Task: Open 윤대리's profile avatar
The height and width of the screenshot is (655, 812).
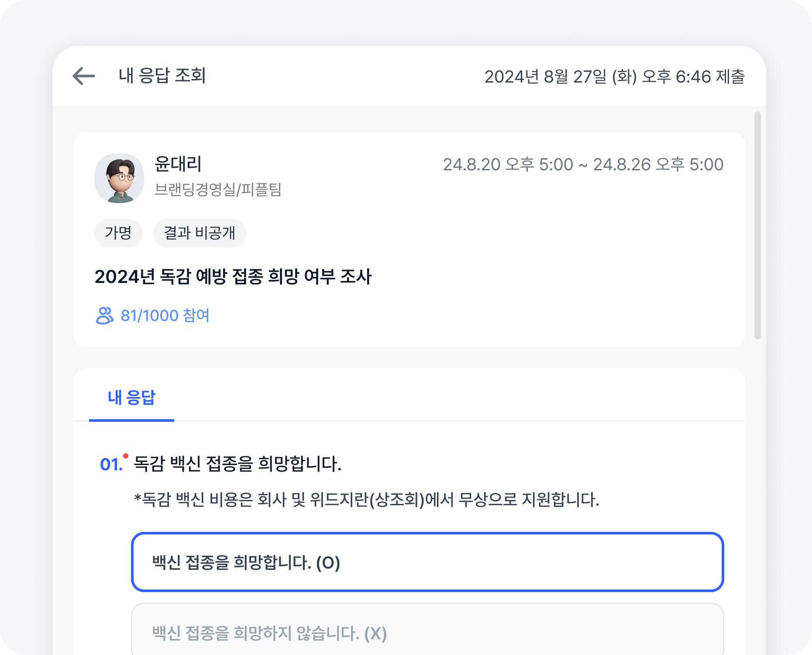Action: tap(119, 178)
